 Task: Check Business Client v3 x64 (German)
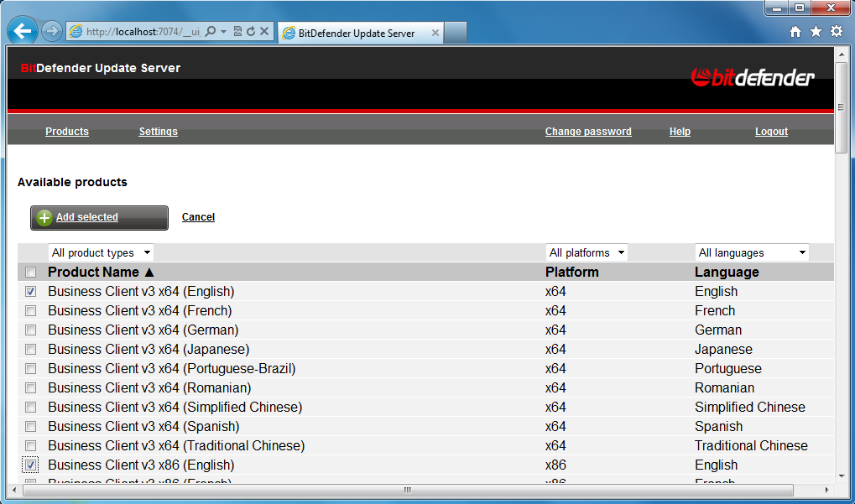(x=30, y=330)
